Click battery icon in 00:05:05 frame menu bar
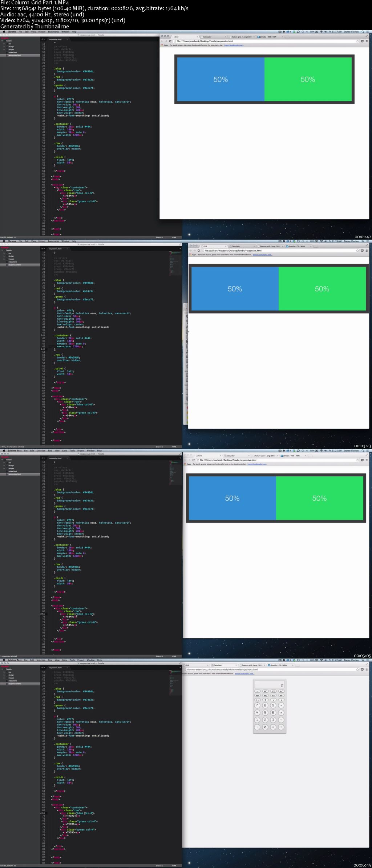The height and width of the screenshot is (868, 372). (316, 451)
